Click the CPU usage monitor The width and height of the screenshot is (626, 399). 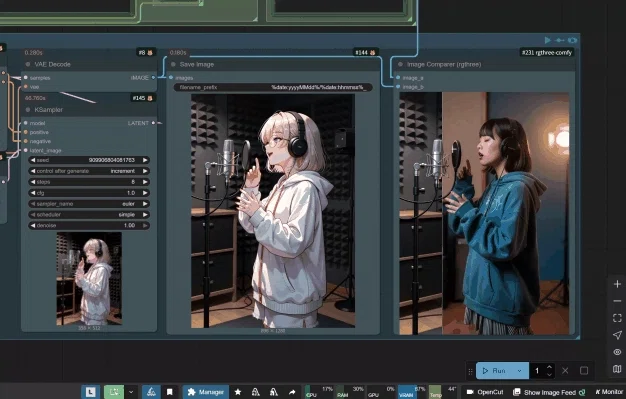[319, 392]
